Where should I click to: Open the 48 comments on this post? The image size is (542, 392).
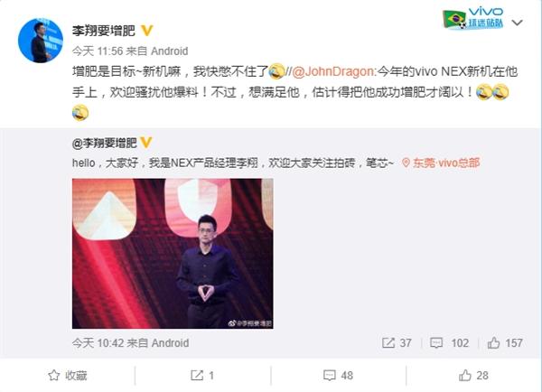(x=338, y=376)
